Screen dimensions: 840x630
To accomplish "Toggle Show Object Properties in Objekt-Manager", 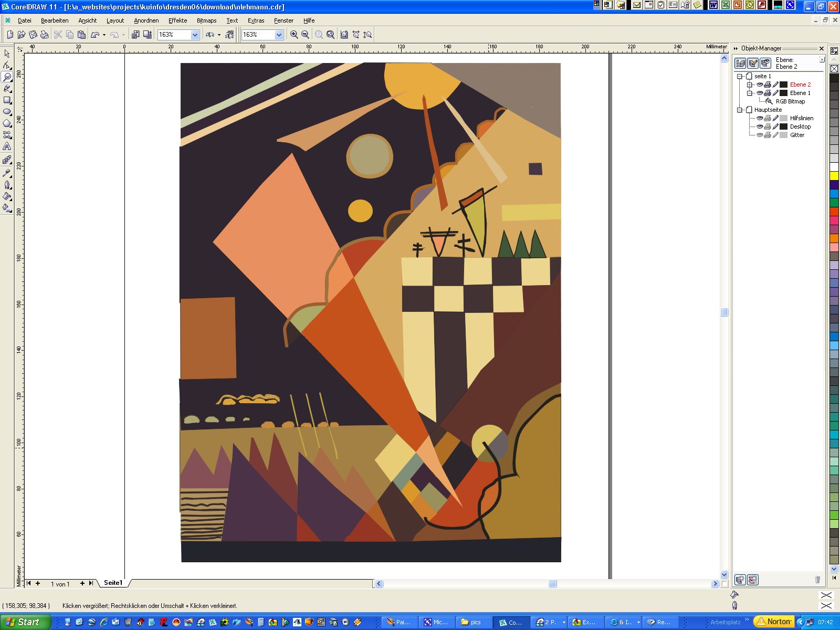I will point(741,64).
